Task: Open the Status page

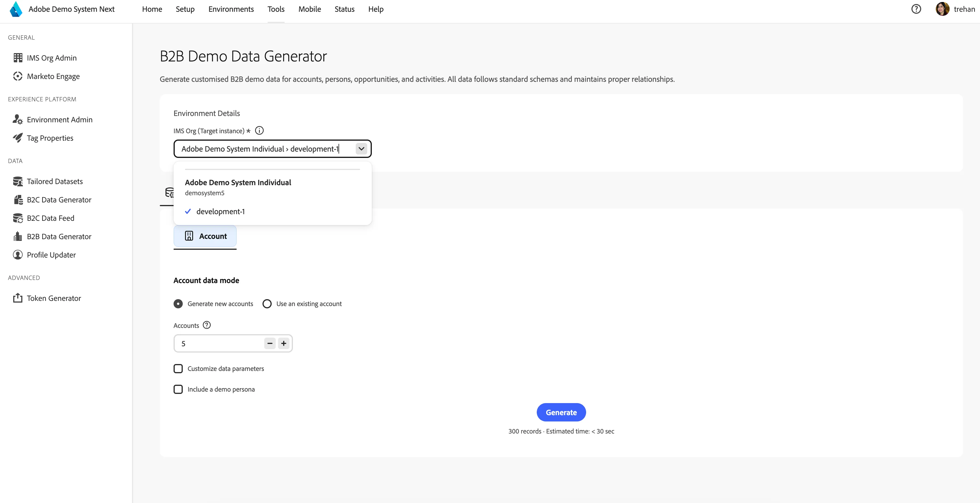Action: (x=345, y=9)
